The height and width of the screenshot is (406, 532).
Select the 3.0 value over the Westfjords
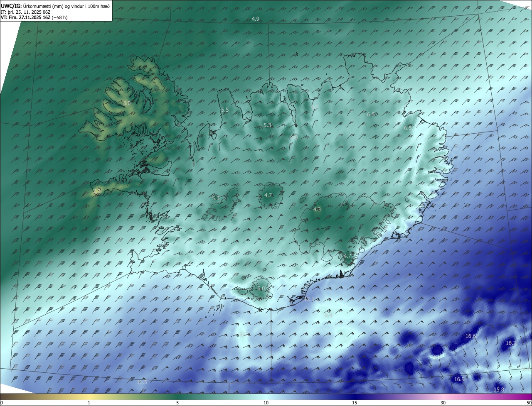(127, 103)
